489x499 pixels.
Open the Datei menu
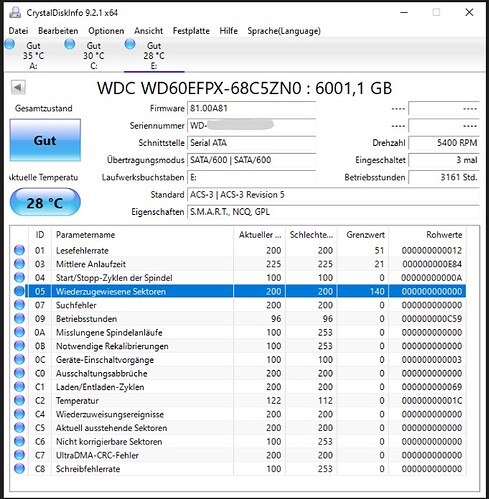pyautogui.click(x=18, y=31)
